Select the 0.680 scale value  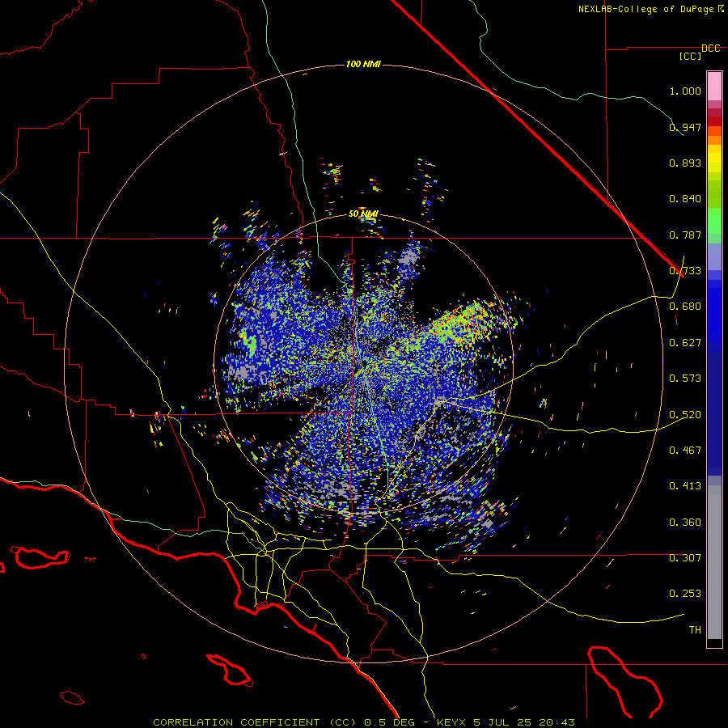coord(685,307)
